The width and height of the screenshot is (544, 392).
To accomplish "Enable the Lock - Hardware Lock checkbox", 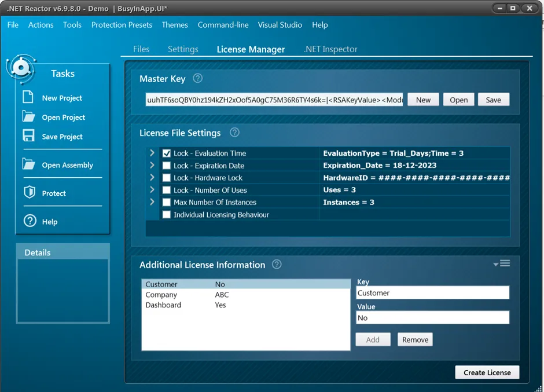I will 167,178.
